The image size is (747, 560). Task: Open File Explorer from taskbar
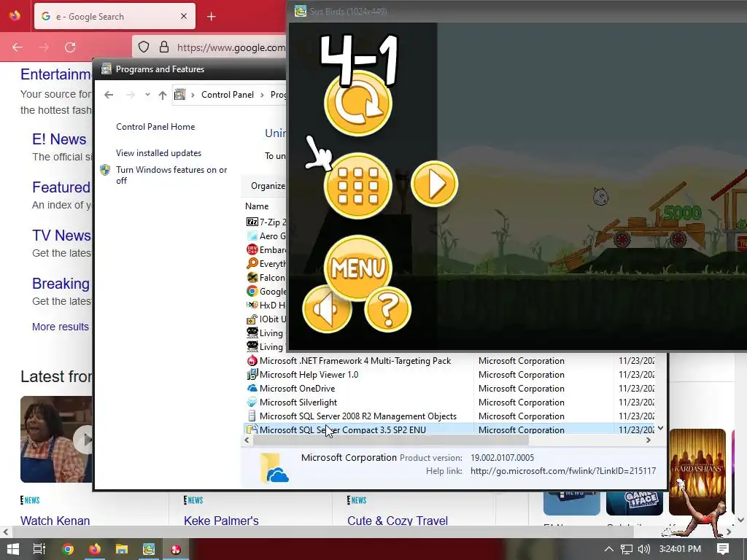point(122,549)
